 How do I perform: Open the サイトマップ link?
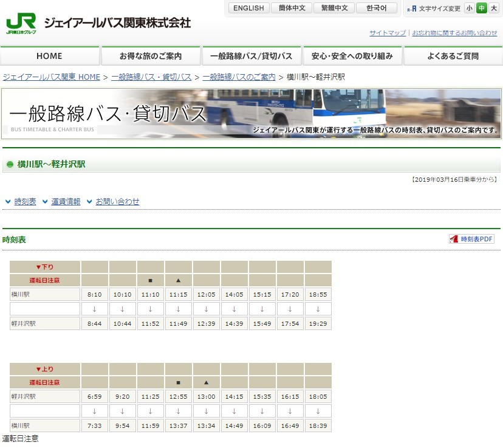(387, 33)
